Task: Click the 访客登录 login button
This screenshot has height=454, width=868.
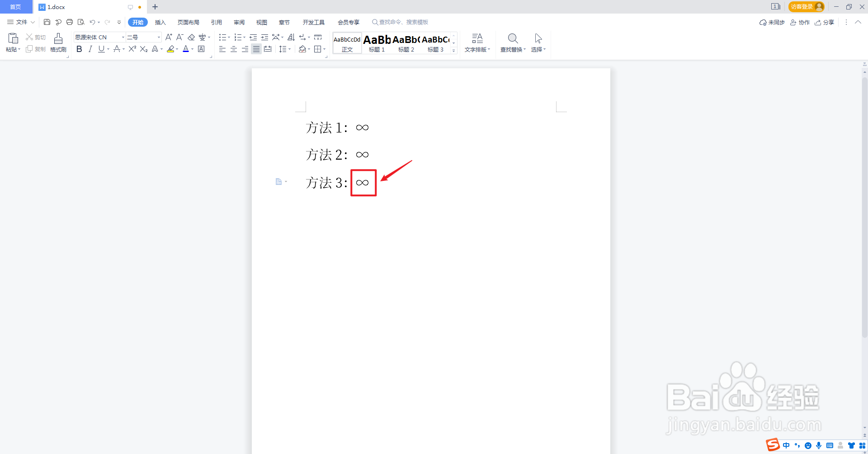Action: pyautogui.click(x=807, y=7)
